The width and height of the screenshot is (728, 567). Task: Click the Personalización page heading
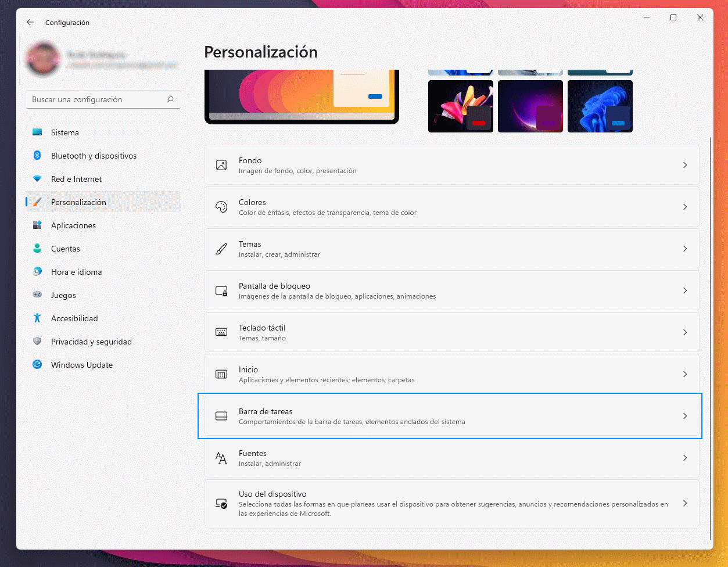(x=261, y=52)
